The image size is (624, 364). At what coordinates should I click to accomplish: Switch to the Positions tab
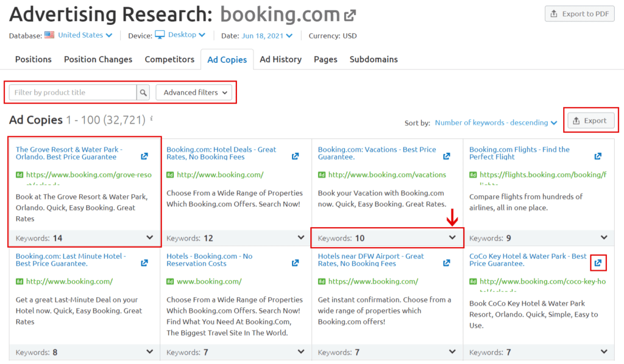tap(34, 59)
